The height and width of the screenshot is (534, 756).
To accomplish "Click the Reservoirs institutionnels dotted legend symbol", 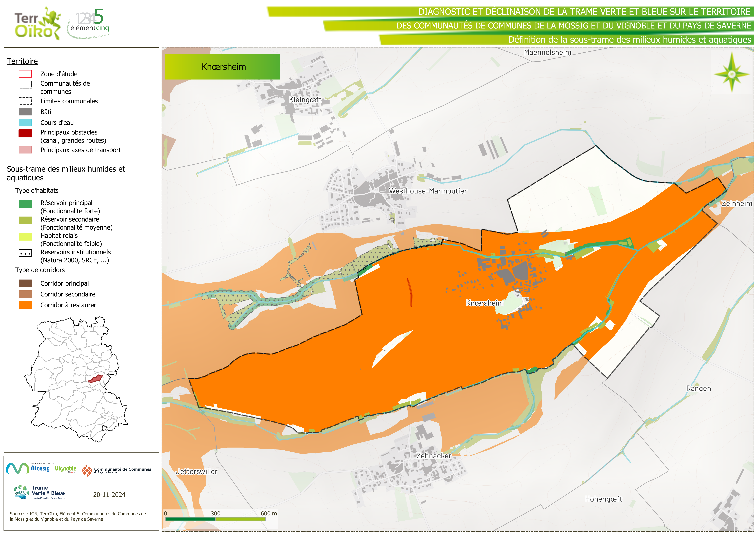I will pos(25,253).
